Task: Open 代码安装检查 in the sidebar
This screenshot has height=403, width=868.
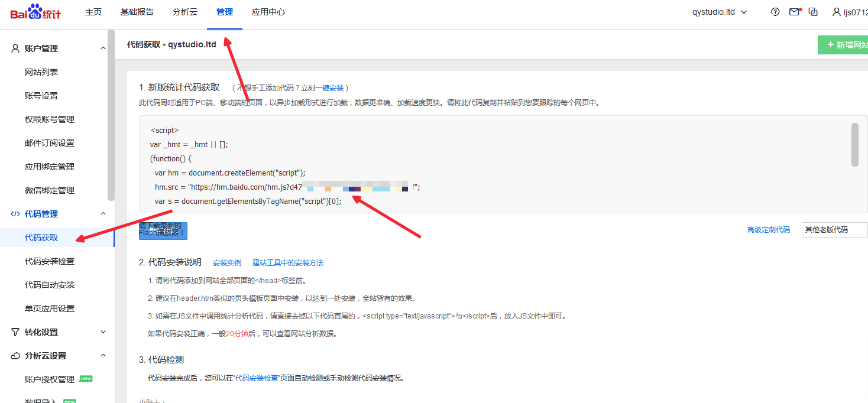Action: (x=50, y=261)
